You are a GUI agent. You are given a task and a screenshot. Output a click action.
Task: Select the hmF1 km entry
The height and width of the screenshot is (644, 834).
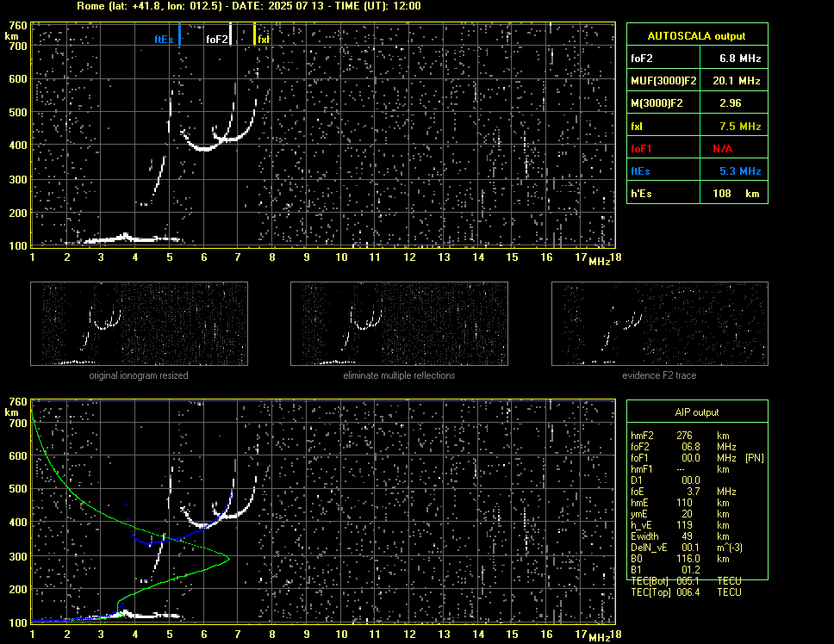click(x=680, y=469)
